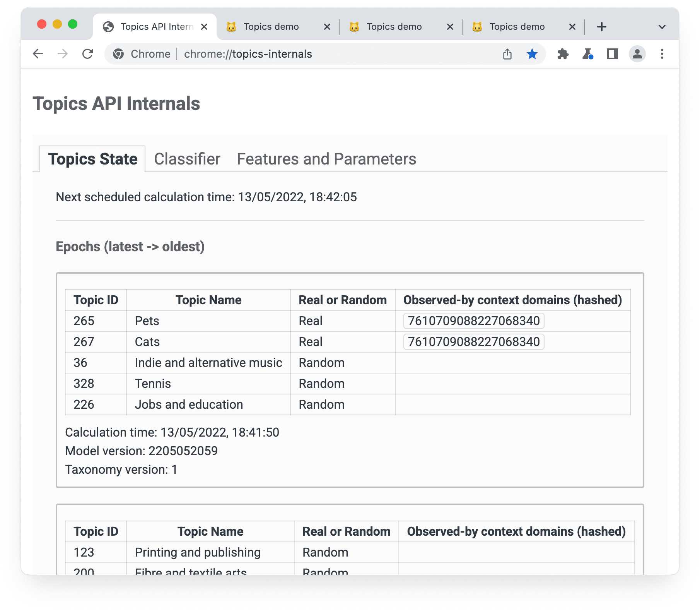Open the share page icon
Image resolution: width=700 pixels, height=610 pixels.
507,54
